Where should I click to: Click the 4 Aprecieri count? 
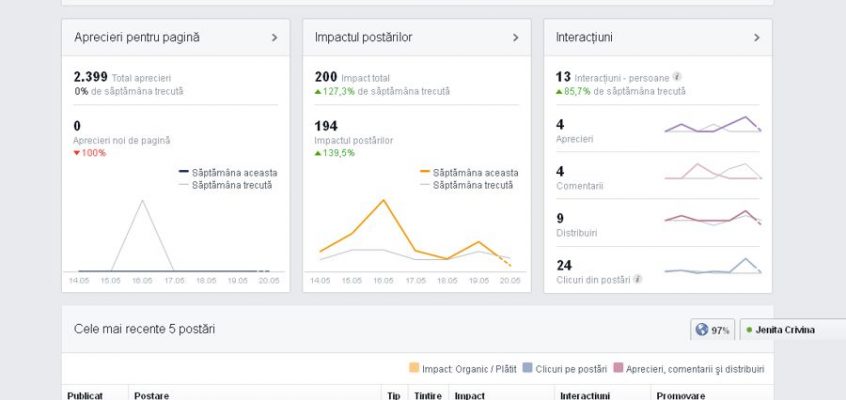560,125
